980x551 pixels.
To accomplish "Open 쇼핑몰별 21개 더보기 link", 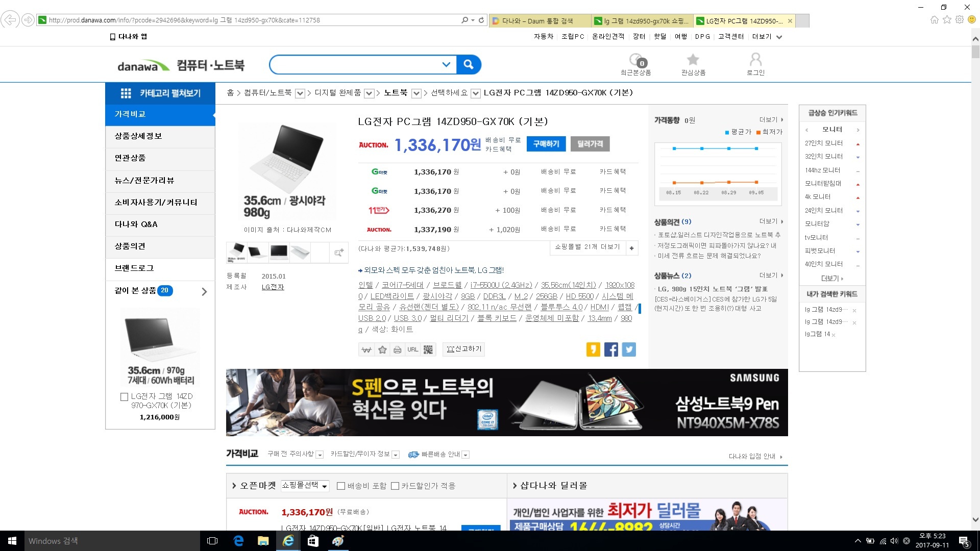I will [x=587, y=247].
